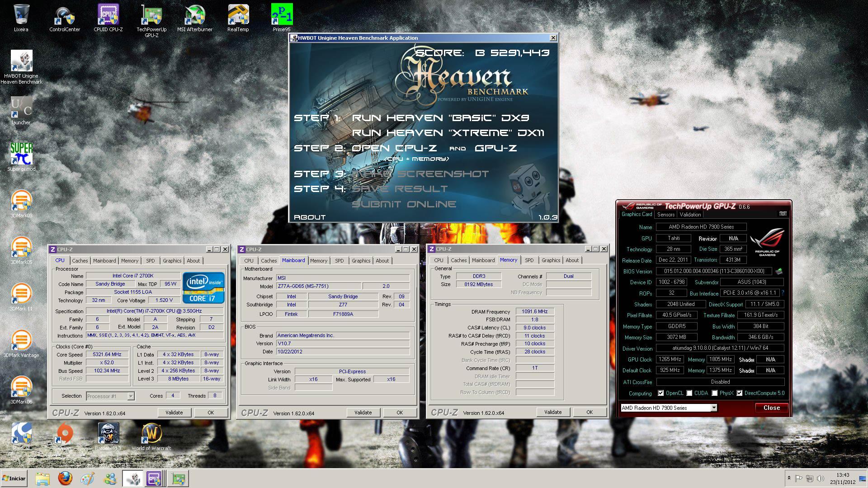Open SPD tab in first CPU-Z window
Screen dimensions: 868x488
click(151, 261)
